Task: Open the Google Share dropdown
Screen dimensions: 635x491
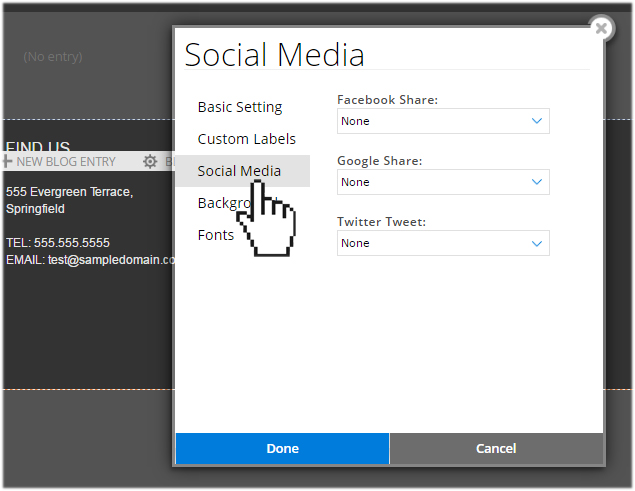Action: pyautogui.click(x=443, y=182)
